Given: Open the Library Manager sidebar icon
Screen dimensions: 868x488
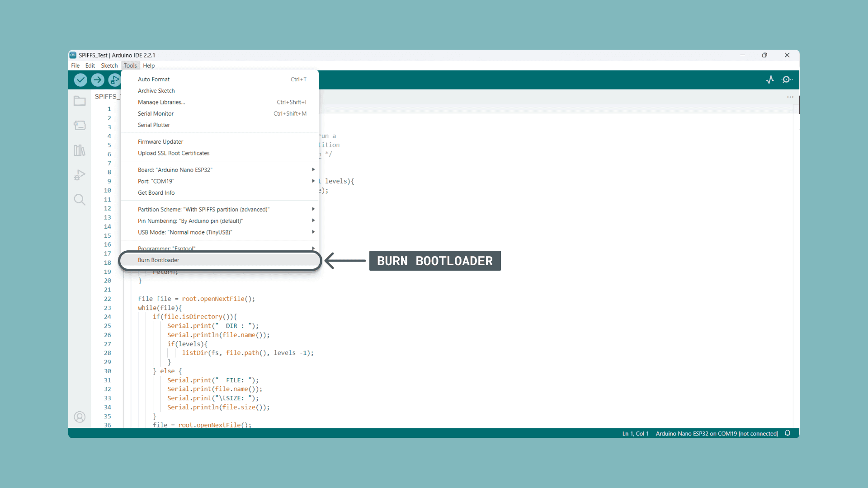Looking at the screenshot, I should [x=80, y=150].
